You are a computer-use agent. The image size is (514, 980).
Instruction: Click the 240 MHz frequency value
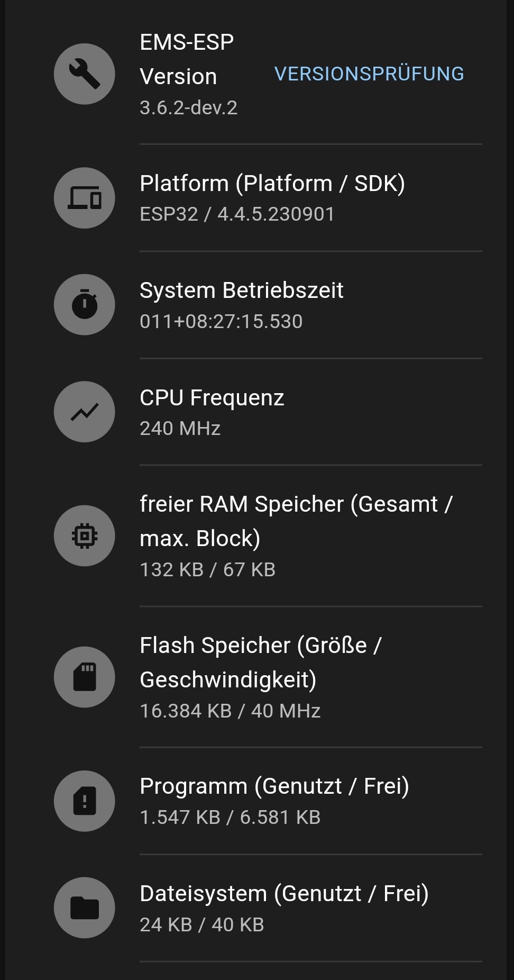pyautogui.click(x=180, y=428)
